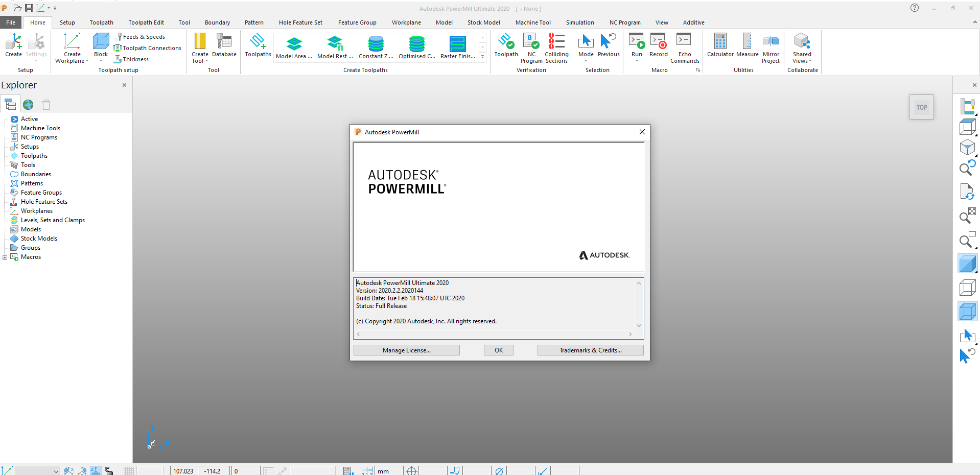This screenshot has width=980, height=475.
Task: Run Toolpath verification
Action: pyautogui.click(x=506, y=45)
